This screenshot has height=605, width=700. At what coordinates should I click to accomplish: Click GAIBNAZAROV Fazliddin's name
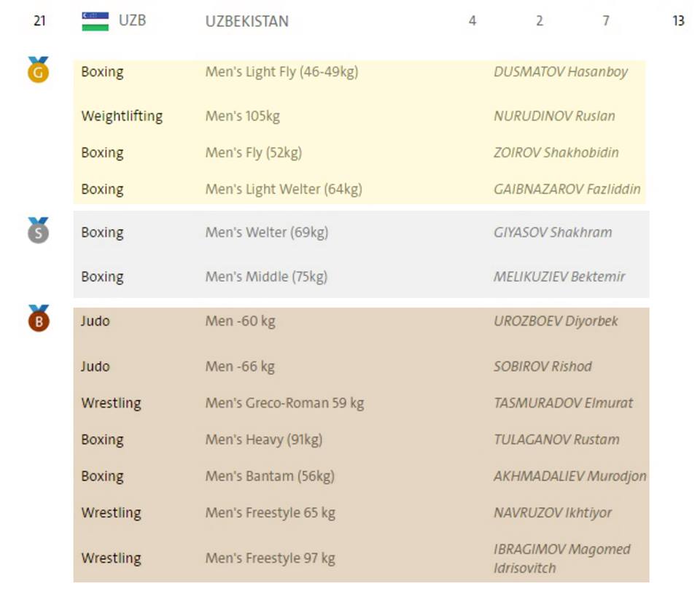pyautogui.click(x=567, y=190)
